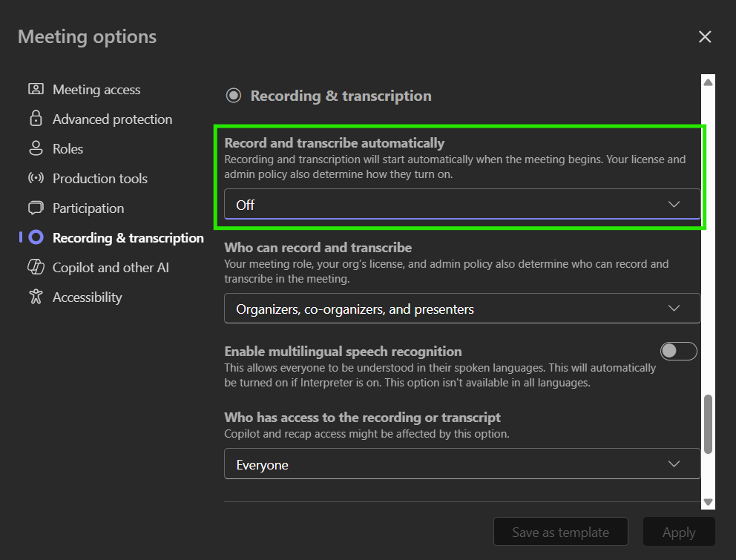
Task: Click the record icon beside the section heading
Action: (234, 96)
